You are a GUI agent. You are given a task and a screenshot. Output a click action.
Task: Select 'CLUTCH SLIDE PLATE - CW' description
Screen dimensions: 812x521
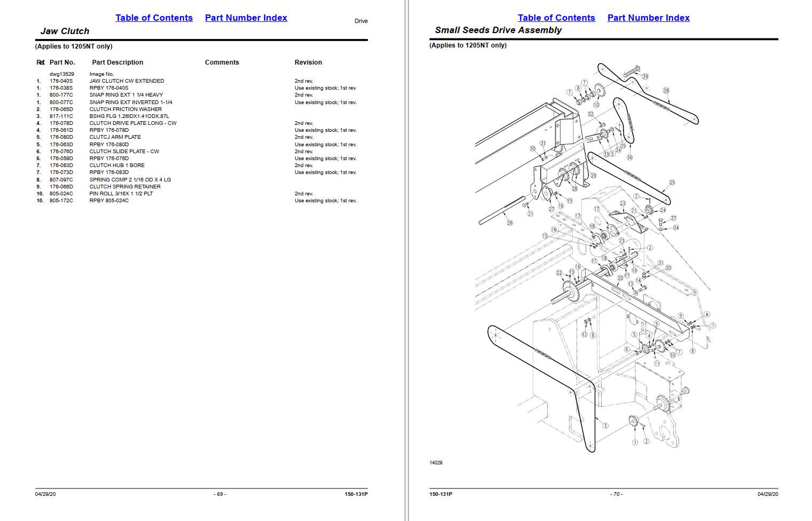click(124, 151)
